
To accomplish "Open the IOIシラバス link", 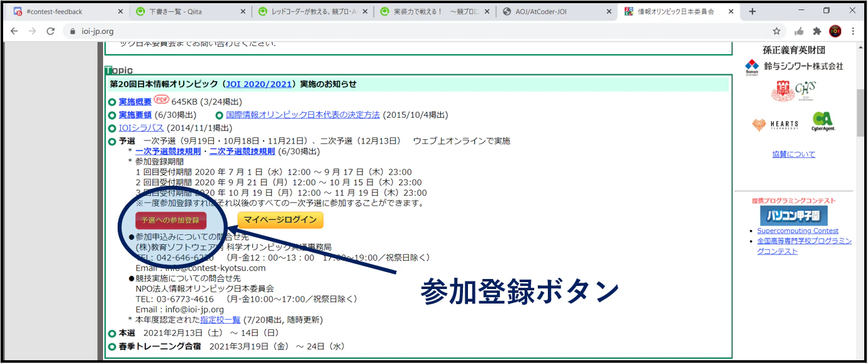I will [142, 128].
